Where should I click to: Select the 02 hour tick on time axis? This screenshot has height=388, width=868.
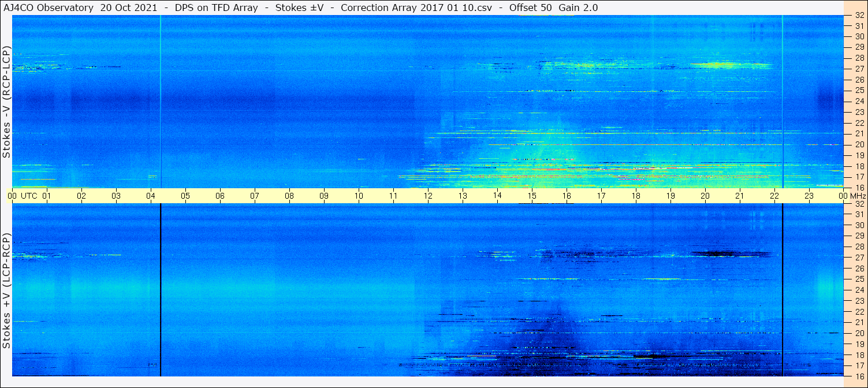tap(81, 196)
